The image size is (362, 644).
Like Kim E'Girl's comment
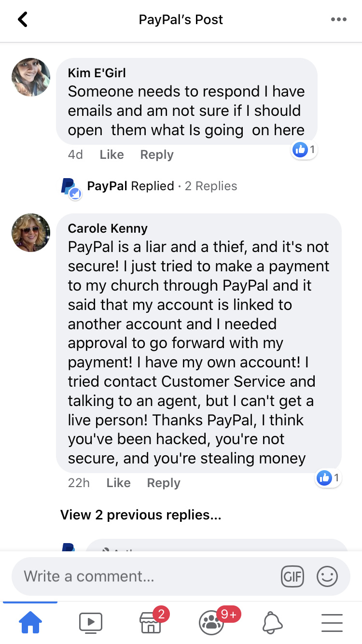coord(111,154)
